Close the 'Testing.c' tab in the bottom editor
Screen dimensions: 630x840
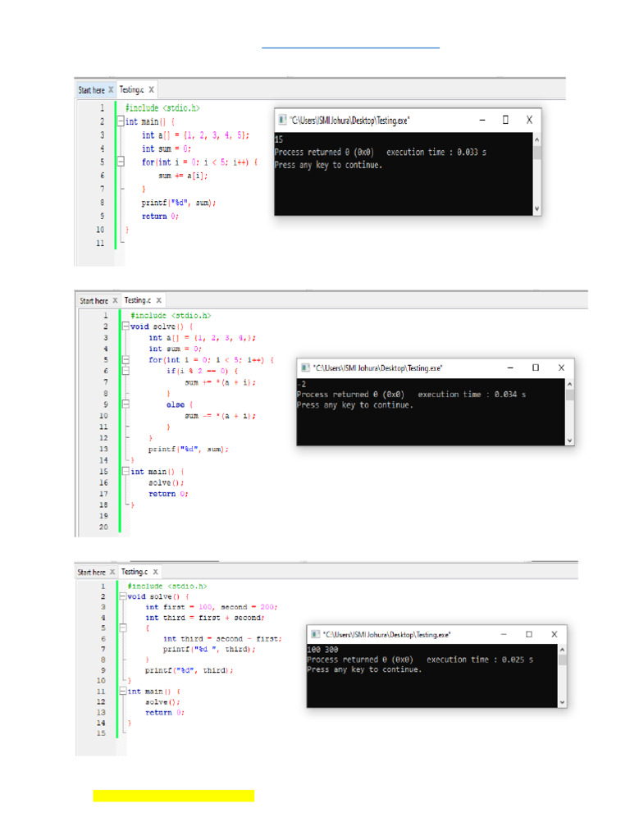[x=155, y=572]
